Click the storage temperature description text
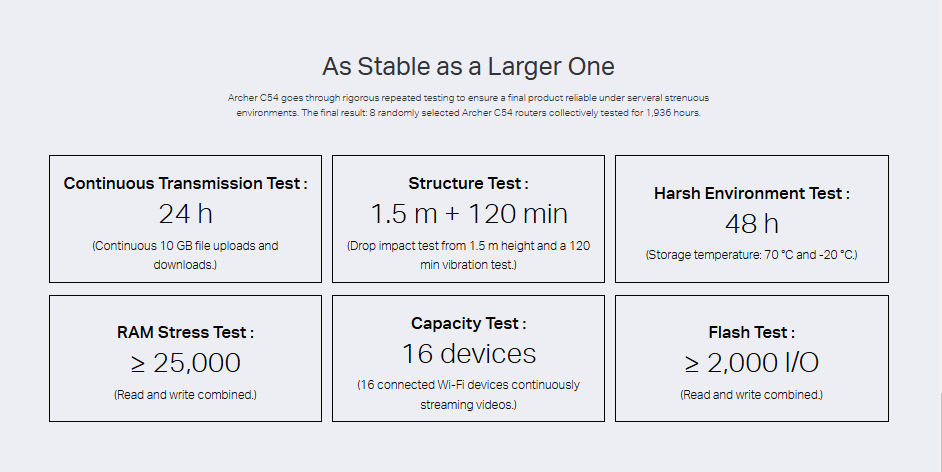 click(x=751, y=255)
